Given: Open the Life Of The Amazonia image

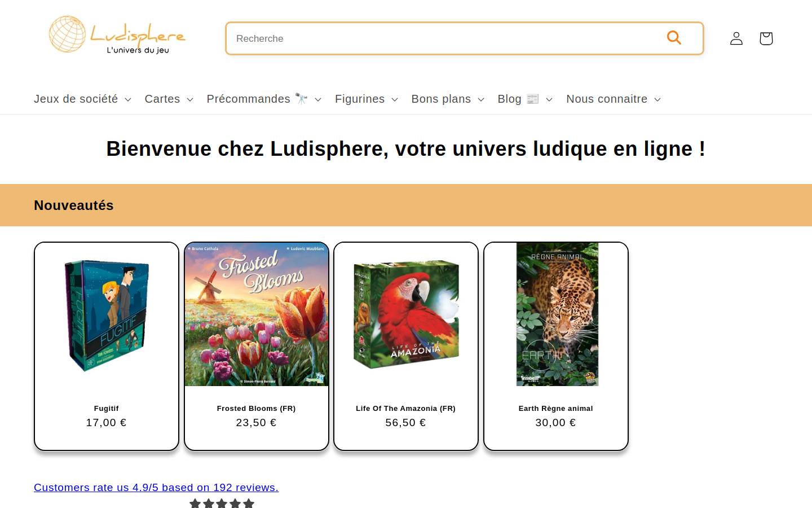Looking at the screenshot, I should 406,315.
